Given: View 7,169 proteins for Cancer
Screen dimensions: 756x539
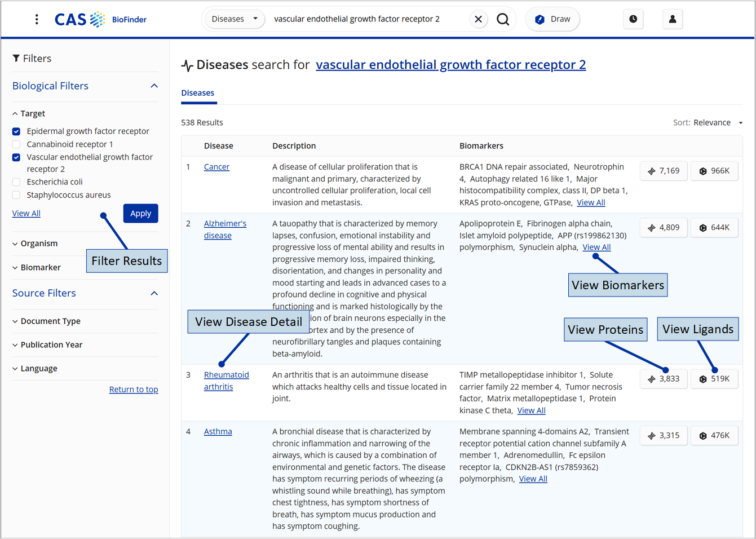Looking at the screenshot, I should 664,171.
